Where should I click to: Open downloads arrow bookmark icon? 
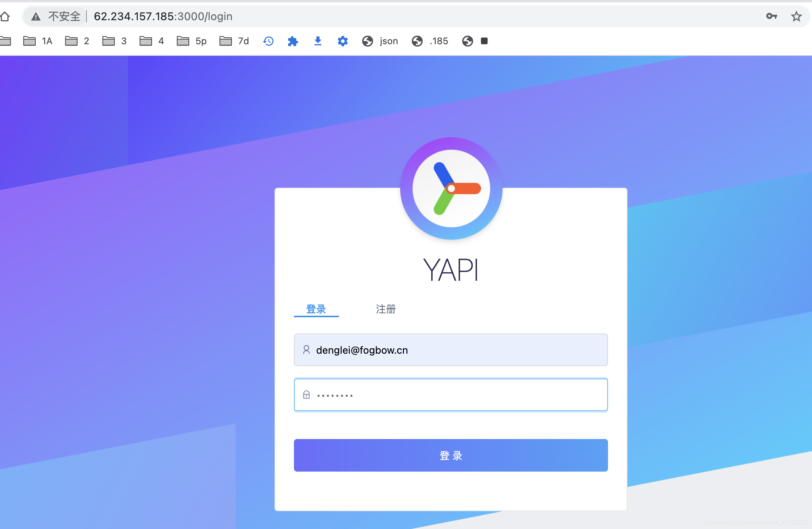(x=318, y=41)
